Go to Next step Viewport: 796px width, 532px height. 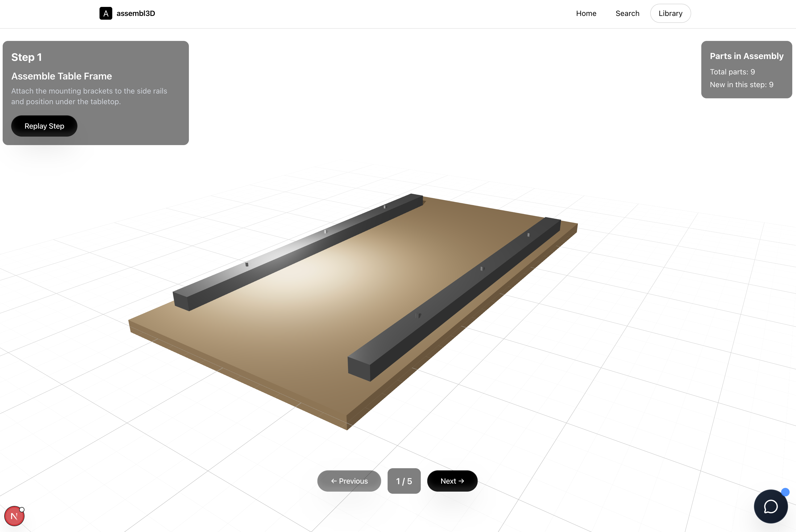tap(452, 481)
